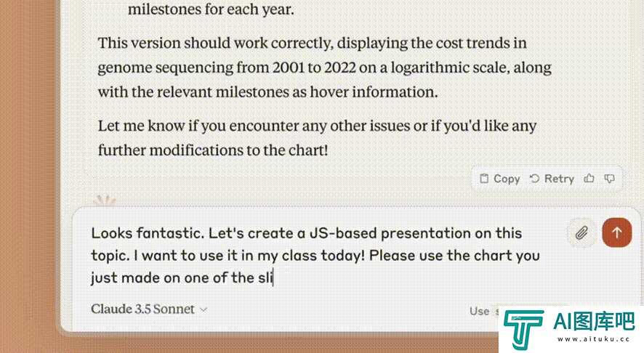Screen dimensions: 644x353
Task: Click the 'milestones for each year' text
Action: (x=211, y=9)
